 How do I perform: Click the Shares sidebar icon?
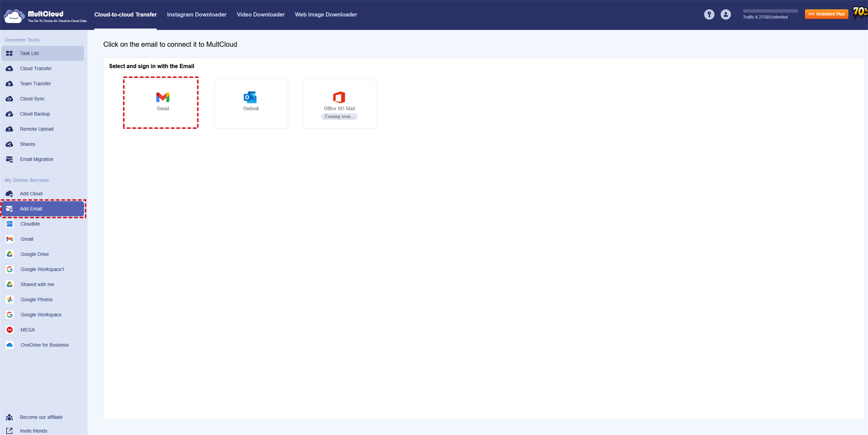coord(9,144)
